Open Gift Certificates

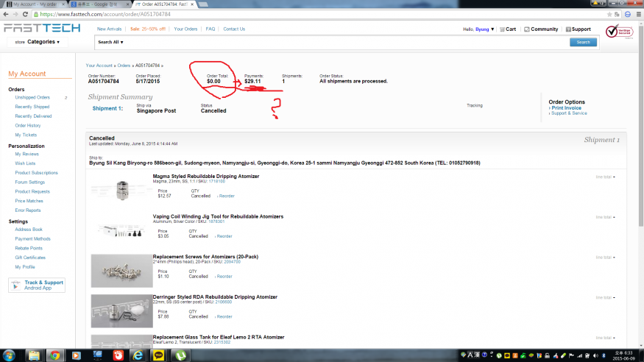30,258
